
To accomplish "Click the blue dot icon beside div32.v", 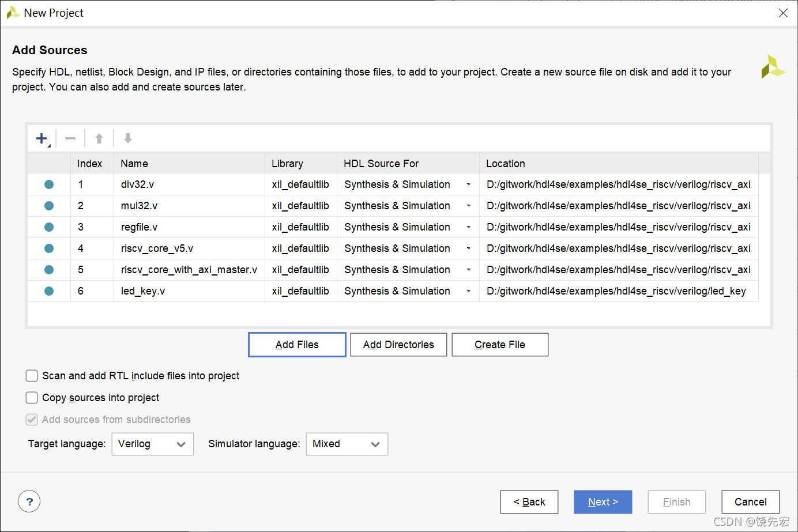I will click(x=49, y=184).
